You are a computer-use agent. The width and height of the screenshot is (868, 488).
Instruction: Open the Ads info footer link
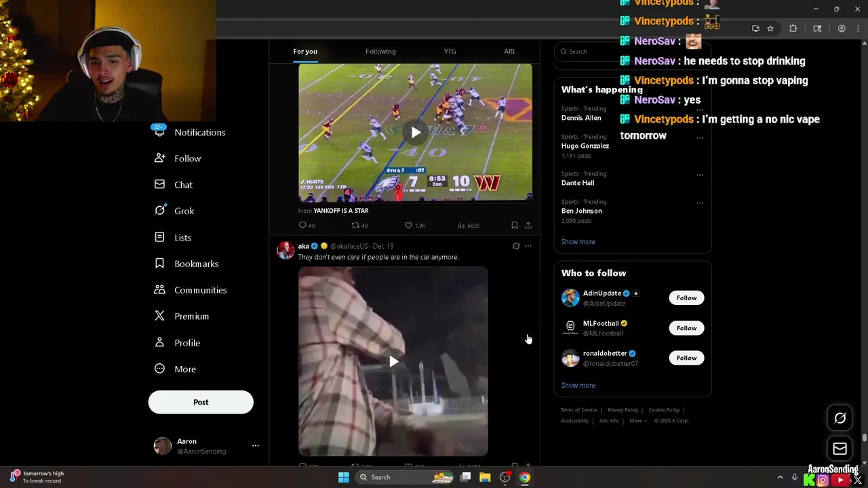click(609, 421)
